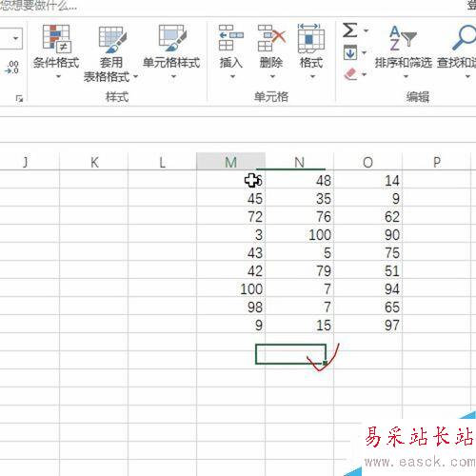Expand the Format as Table dropdown arrow

point(136,76)
